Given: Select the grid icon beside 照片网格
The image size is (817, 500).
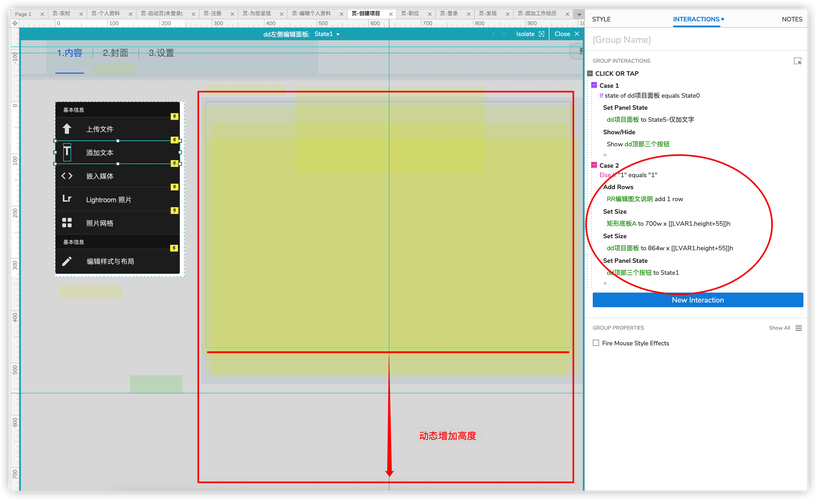Looking at the screenshot, I should point(67,223).
